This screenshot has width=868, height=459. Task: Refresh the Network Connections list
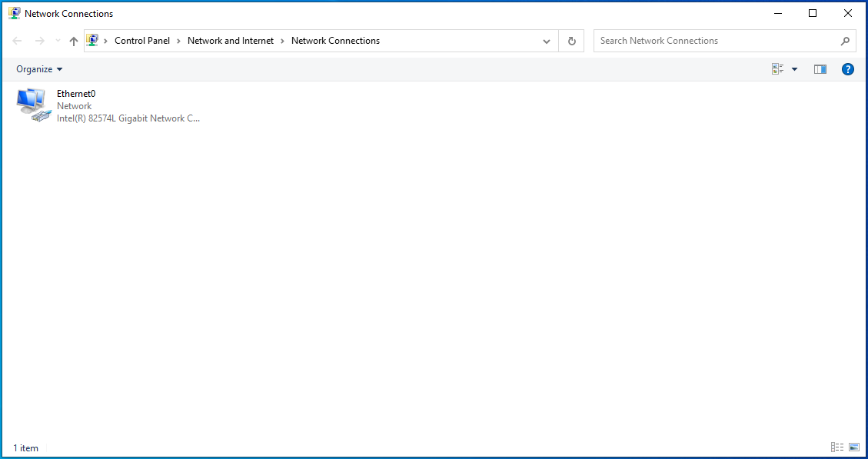point(571,42)
